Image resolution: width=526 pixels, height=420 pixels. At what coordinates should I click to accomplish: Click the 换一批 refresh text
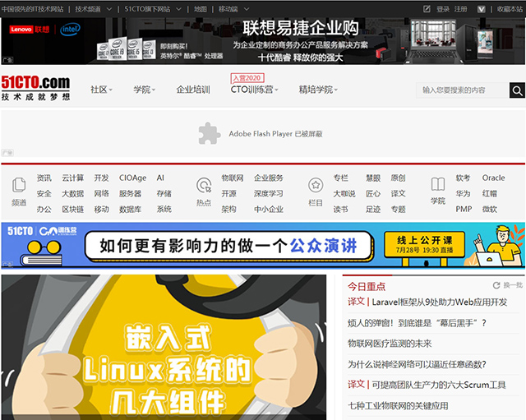(513, 285)
